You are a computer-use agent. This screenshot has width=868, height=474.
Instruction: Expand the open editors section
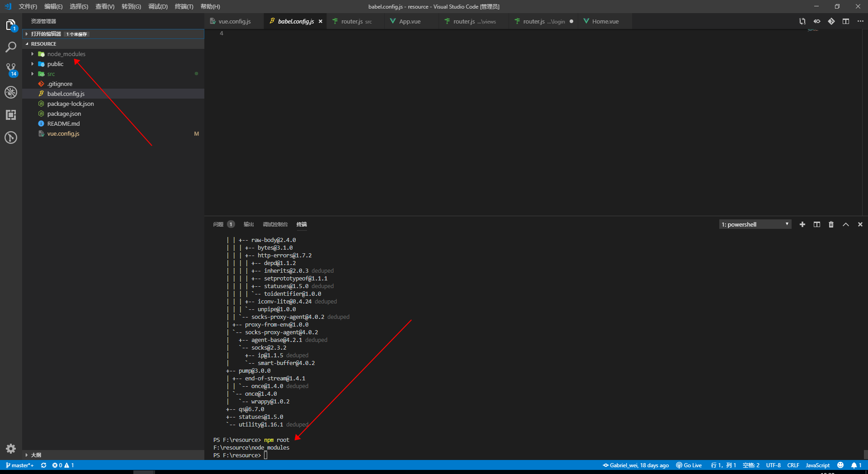[x=113, y=34]
